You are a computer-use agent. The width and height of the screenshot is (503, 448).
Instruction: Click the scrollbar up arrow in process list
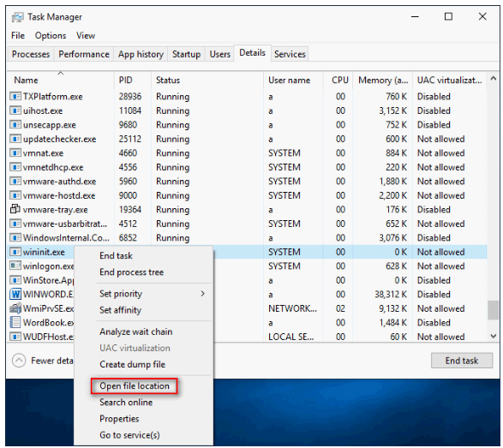click(x=493, y=78)
